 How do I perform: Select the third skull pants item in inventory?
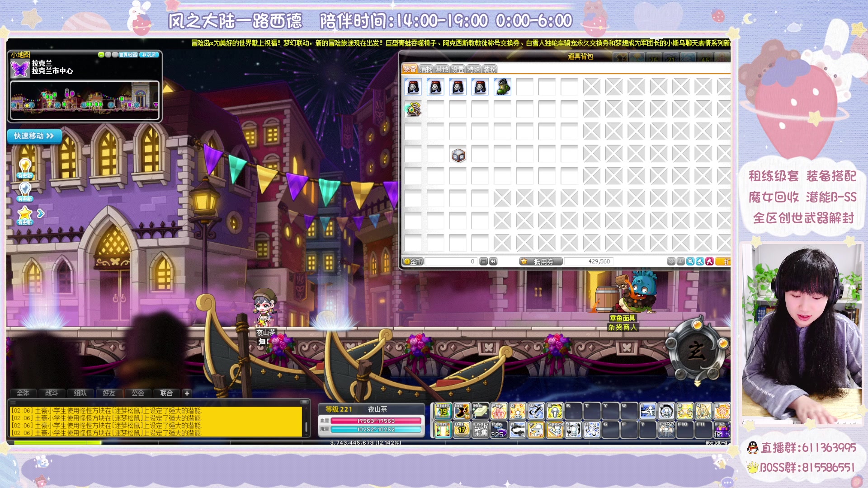(458, 87)
